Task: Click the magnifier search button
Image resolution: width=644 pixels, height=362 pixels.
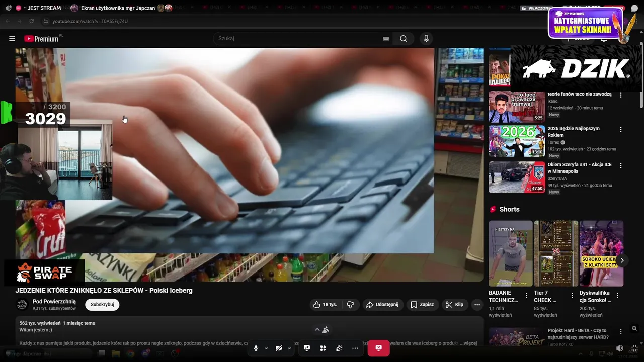Action: 404,39
